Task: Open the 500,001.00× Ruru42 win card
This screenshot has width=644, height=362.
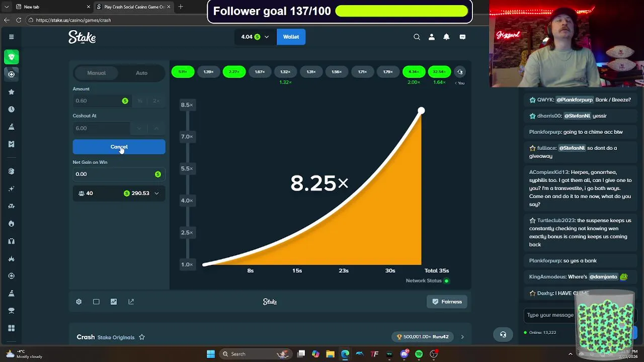Action: (422, 337)
